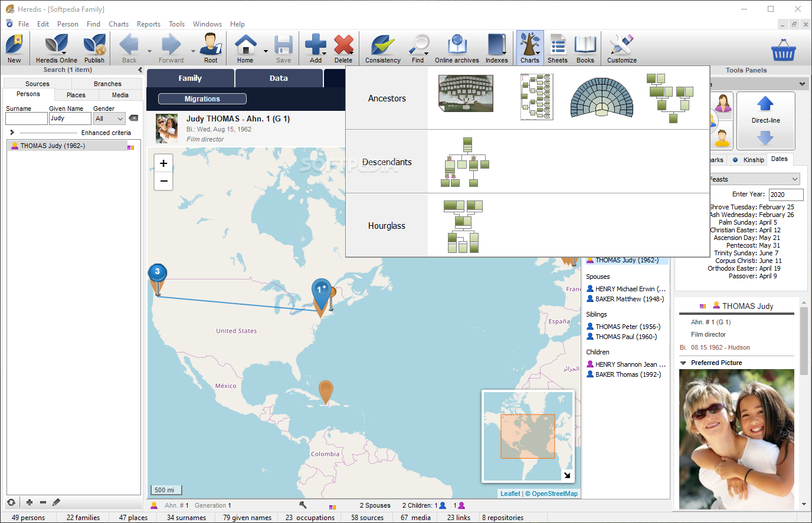Click the refresh icon below the search list
Image resolution: width=812 pixels, height=523 pixels.
11,502
